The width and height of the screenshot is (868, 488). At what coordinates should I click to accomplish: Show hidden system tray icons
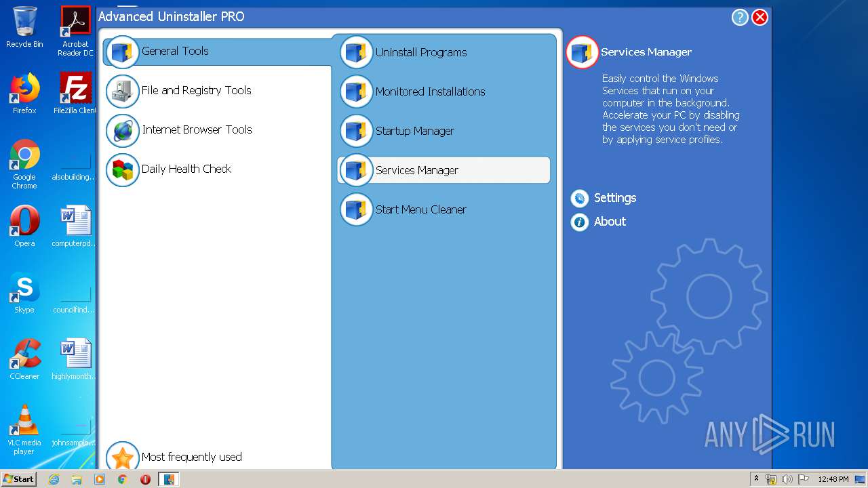pyautogui.click(x=756, y=479)
